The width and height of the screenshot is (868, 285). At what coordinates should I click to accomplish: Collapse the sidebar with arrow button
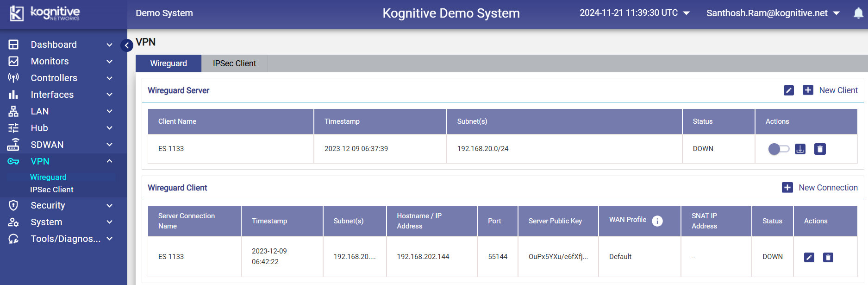127,45
